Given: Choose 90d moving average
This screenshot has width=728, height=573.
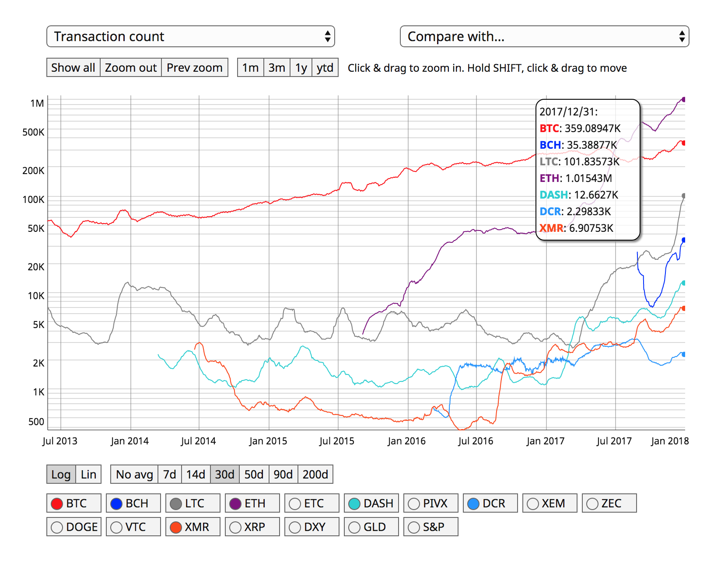Looking at the screenshot, I should click(x=283, y=474).
